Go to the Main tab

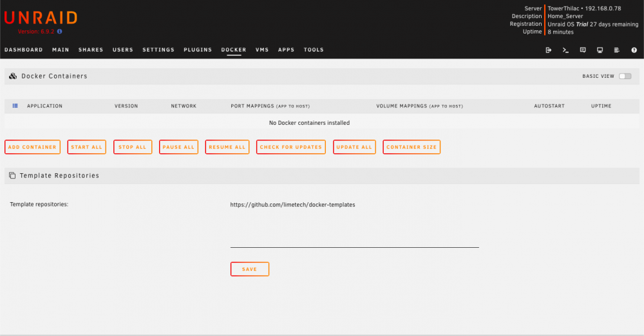[61, 50]
